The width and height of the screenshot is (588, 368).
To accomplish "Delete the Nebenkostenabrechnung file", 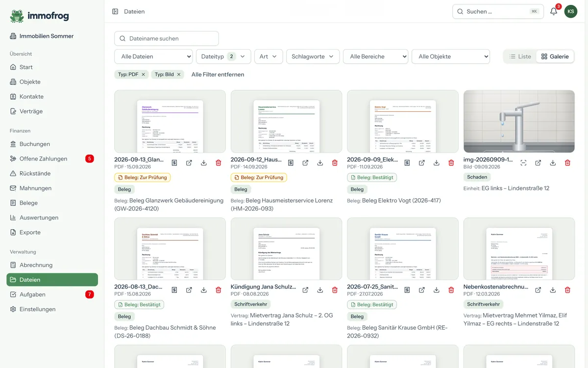I will pos(567,290).
